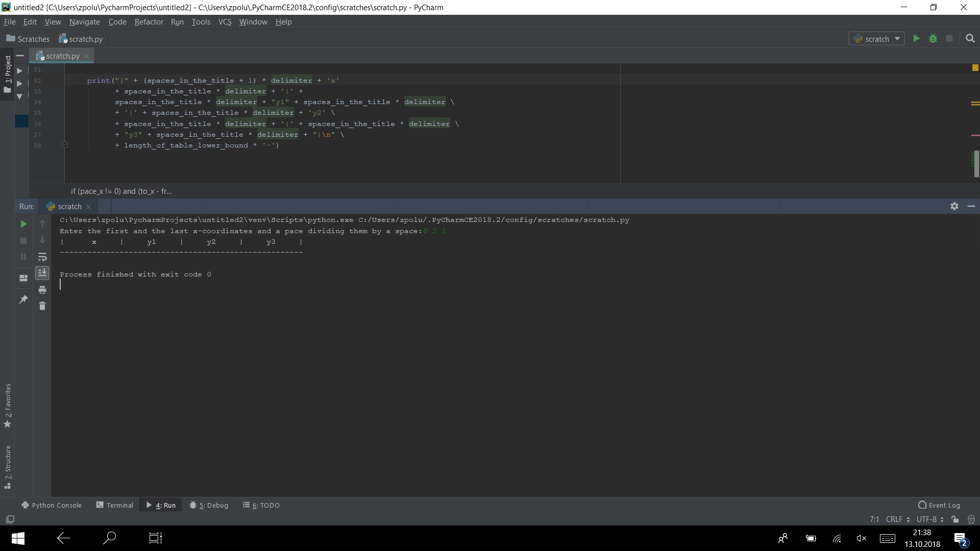Open the scratch run configuration dropdown
This screenshot has height=551, width=980.
click(877, 39)
